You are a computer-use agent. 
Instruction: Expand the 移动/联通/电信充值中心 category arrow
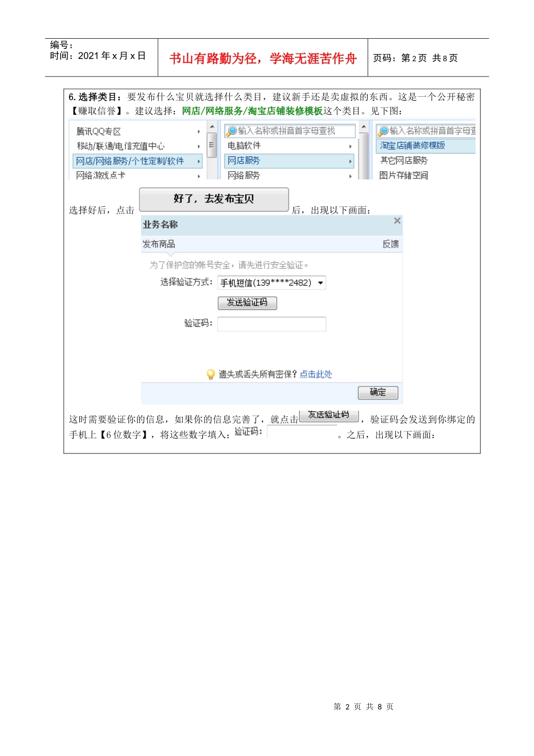tap(199, 146)
